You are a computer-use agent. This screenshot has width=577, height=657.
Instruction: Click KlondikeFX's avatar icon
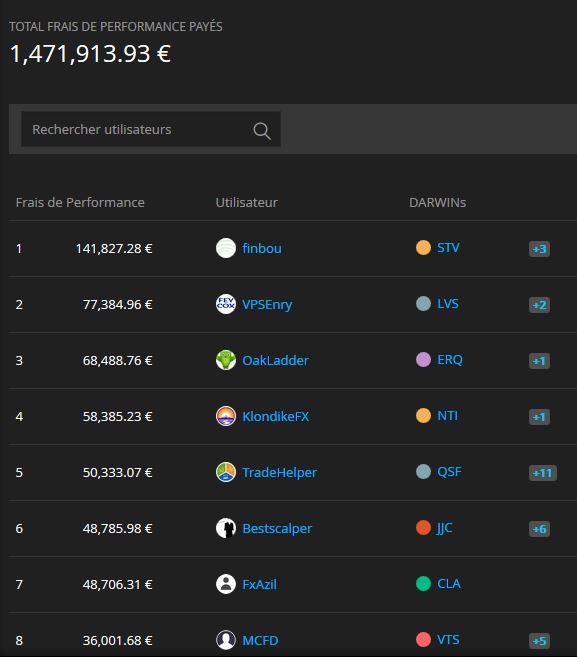pyautogui.click(x=226, y=416)
